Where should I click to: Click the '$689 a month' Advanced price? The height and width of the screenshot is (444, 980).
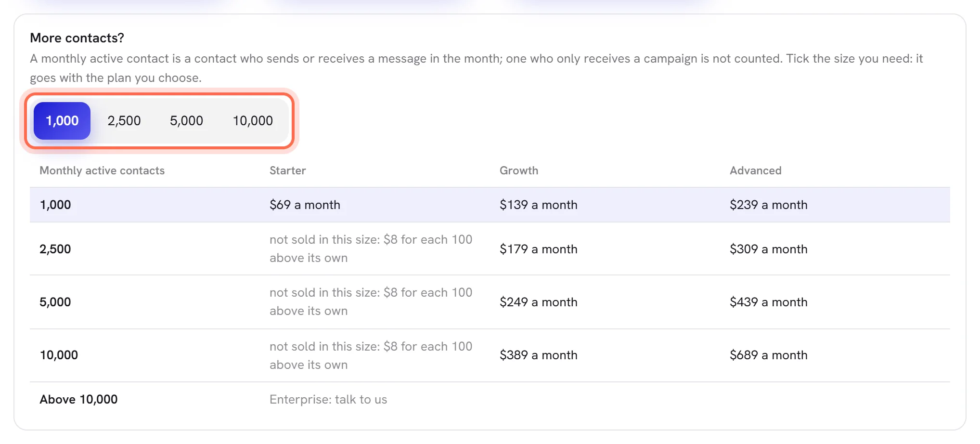(769, 355)
